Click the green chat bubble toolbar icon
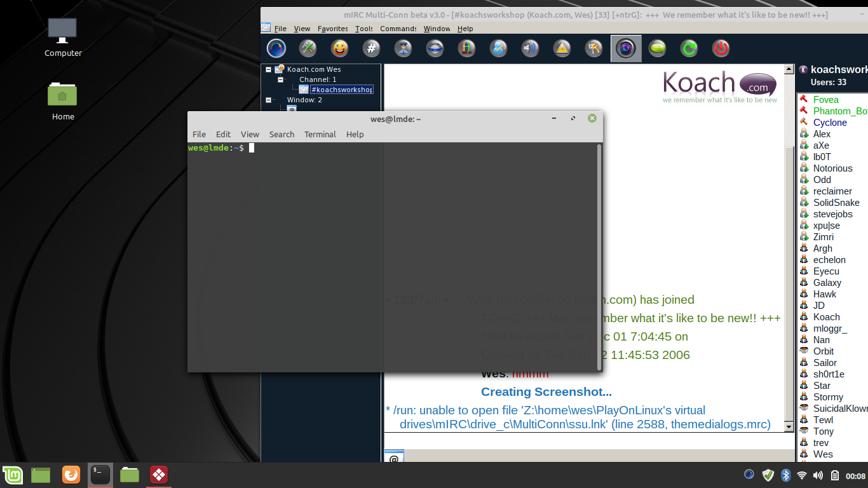The width and height of the screenshot is (868, 488). [x=657, y=48]
